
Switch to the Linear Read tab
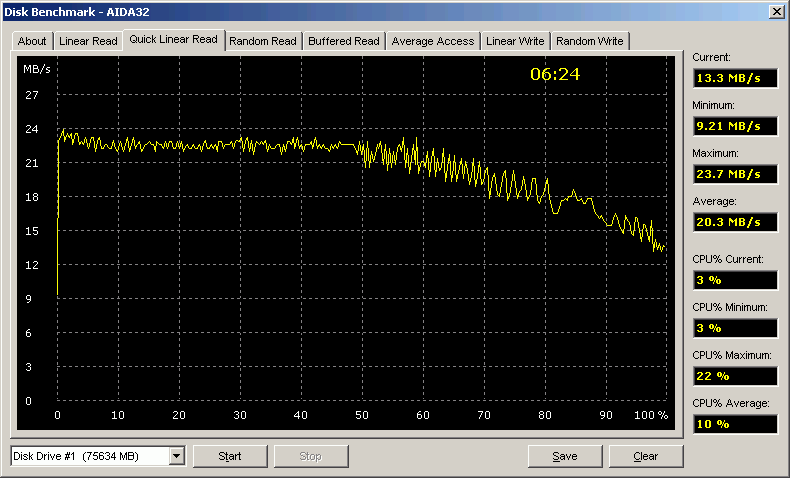tap(87, 41)
